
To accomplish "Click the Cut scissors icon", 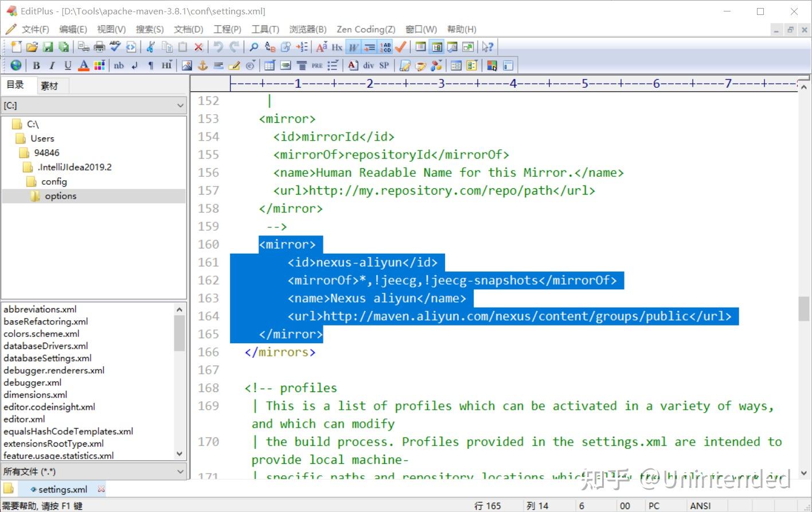I will click(x=151, y=47).
